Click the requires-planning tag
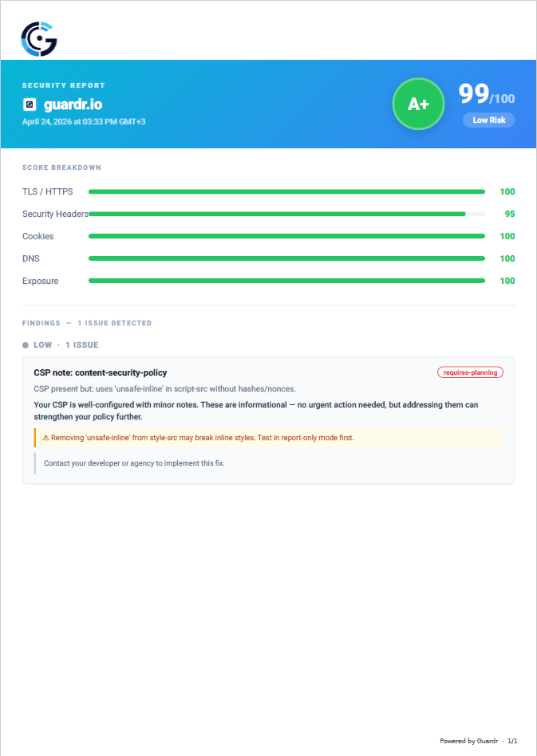537x756 pixels. click(x=471, y=372)
